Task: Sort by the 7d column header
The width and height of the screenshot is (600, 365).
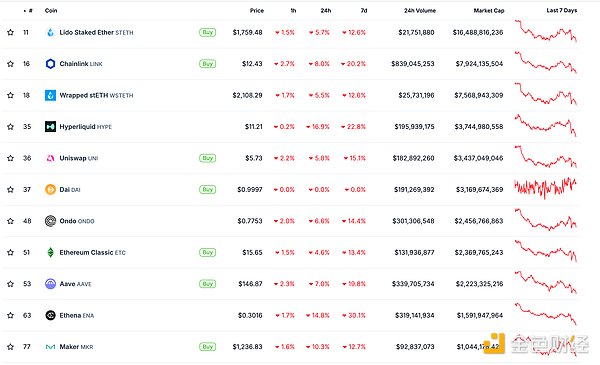Action: (x=364, y=11)
